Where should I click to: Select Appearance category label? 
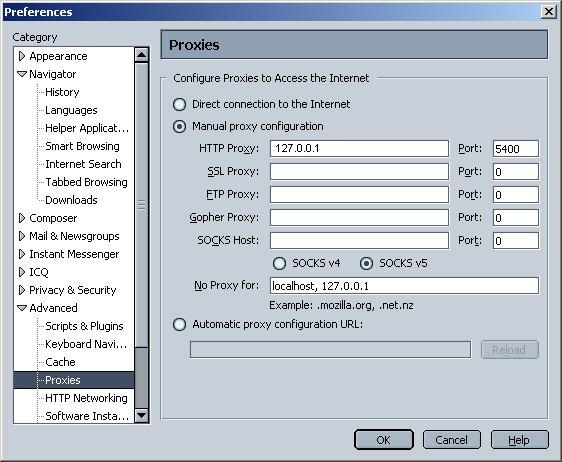pos(58,56)
